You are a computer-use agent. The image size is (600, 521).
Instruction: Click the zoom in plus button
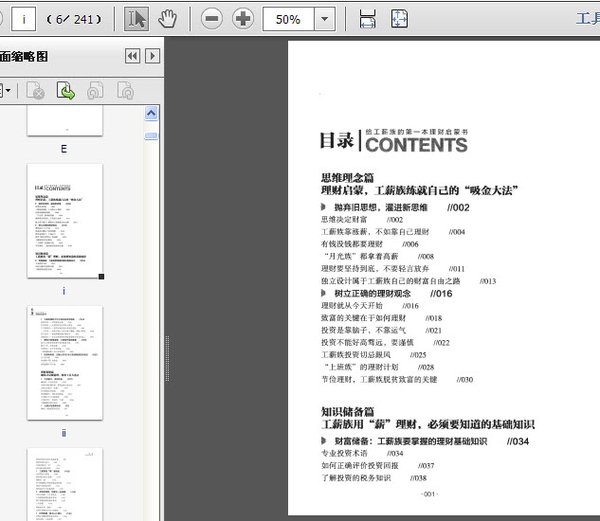[243, 19]
